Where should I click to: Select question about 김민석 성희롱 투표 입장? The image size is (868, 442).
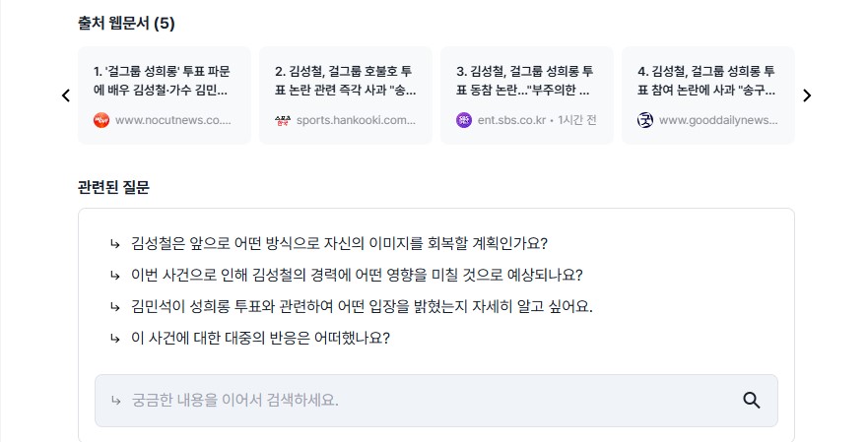click(362, 306)
